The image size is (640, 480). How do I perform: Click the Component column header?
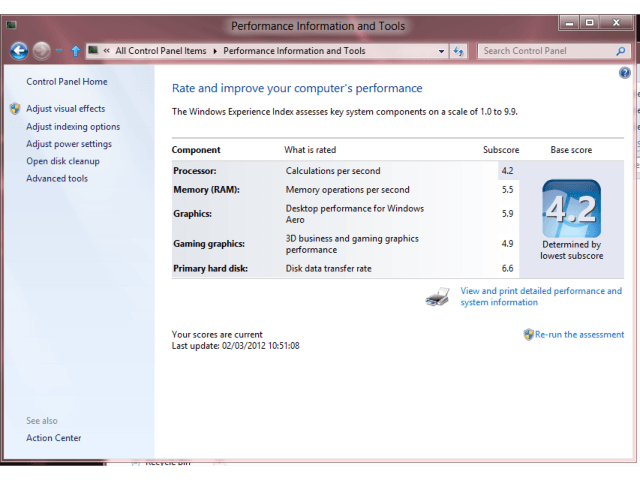point(196,150)
